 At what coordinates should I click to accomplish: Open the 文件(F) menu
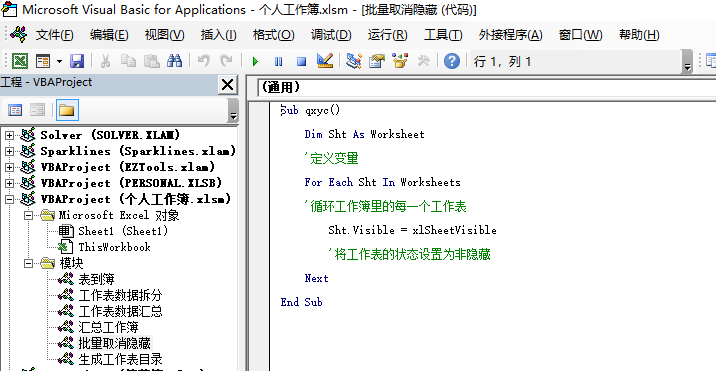[55, 35]
